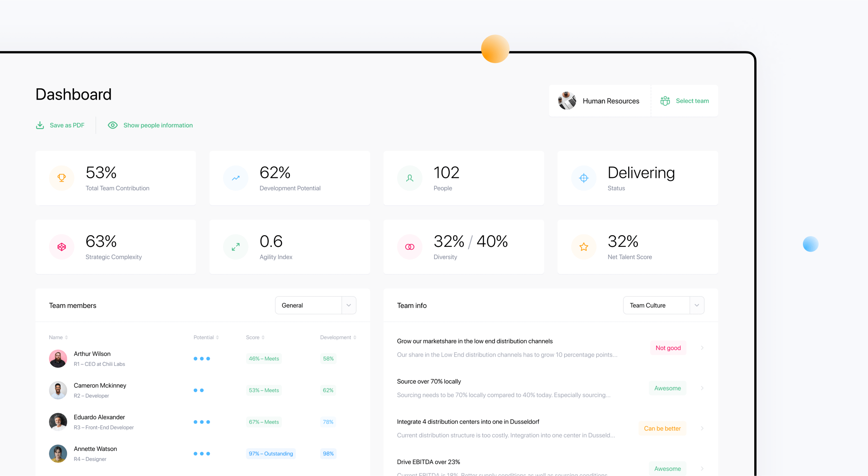Click the 67% – Meets score badge
This screenshot has height=476, width=868.
click(264, 422)
